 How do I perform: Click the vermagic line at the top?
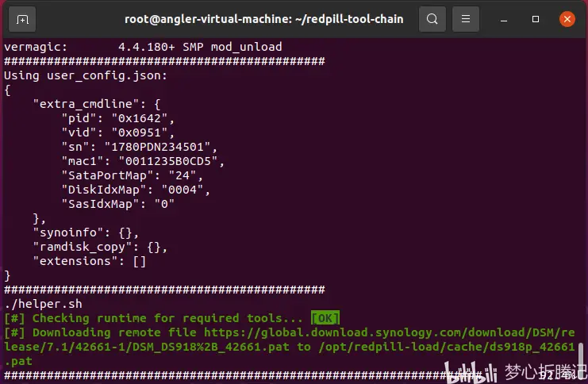(143, 47)
